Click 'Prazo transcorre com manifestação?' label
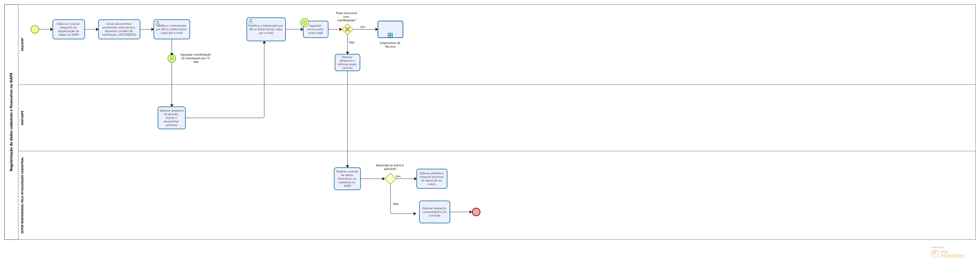 click(x=347, y=17)
